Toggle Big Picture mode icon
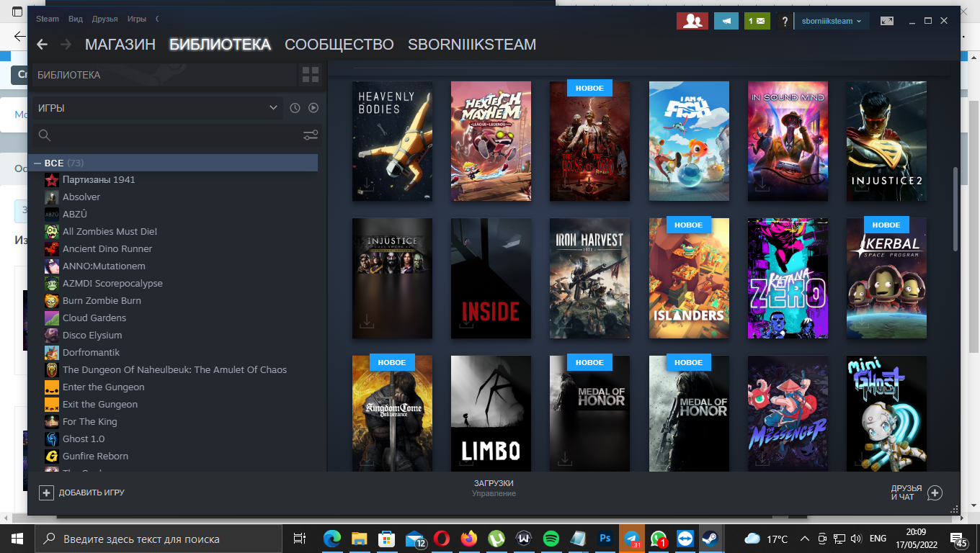Screen dimensions: 980x553 click(x=887, y=21)
